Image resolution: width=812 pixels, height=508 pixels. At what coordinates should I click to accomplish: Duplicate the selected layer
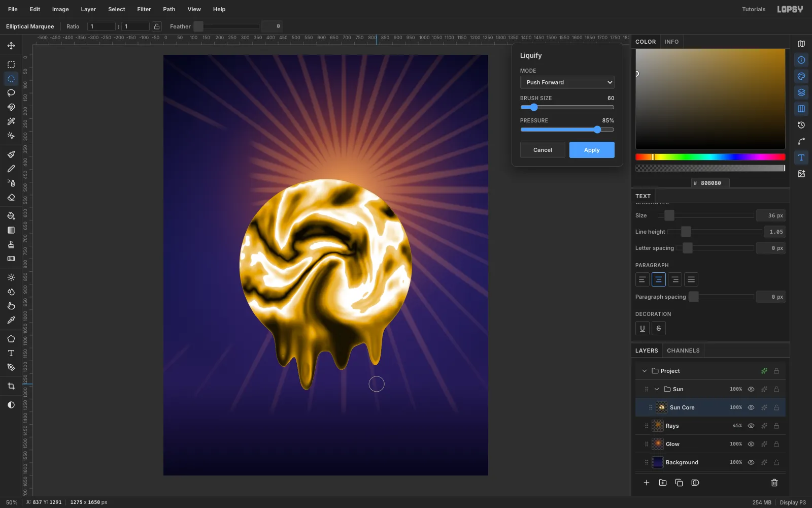[679, 483]
